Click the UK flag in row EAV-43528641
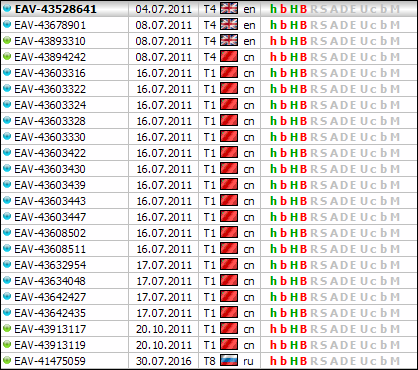The height and width of the screenshot is (370, 418). point(229,8)
